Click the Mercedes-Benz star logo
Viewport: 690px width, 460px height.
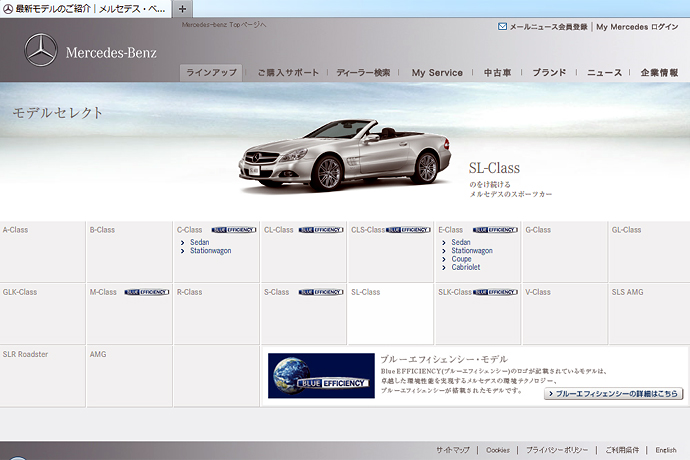pyautogui.click(x=40, y=50)
